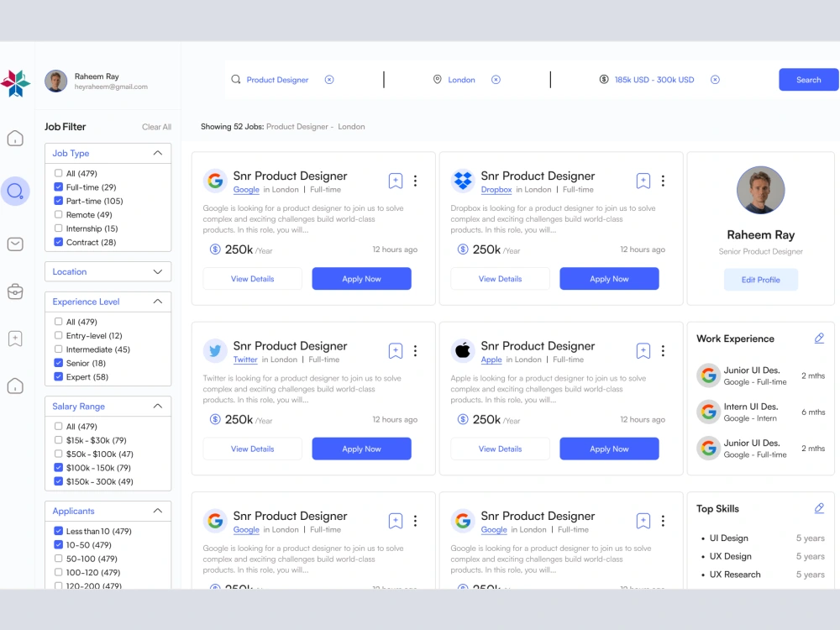The height and width of the screenshot is (630, 840).
Task: Click Raheem Ray's small header avatar
Action: click(x=55, y=81)
